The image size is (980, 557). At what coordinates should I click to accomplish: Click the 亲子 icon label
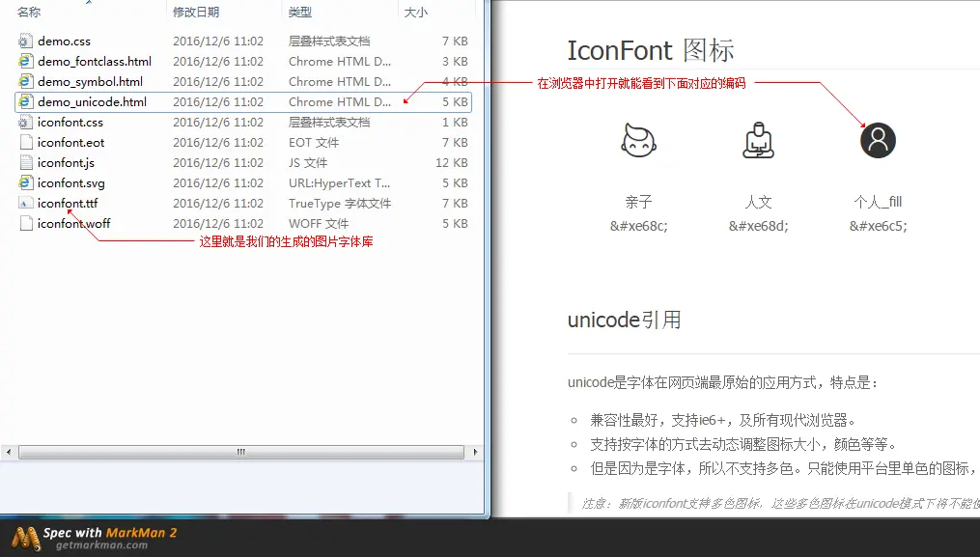[639, 202]
